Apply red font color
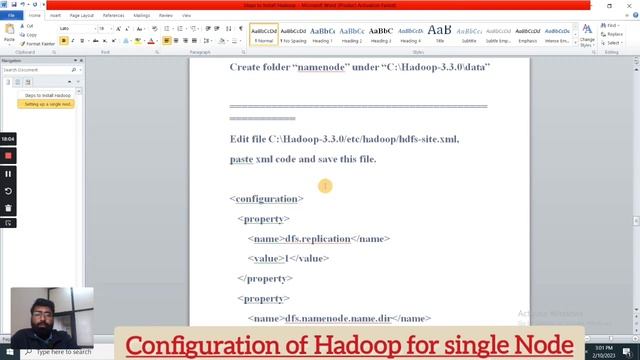 (151, 41)
